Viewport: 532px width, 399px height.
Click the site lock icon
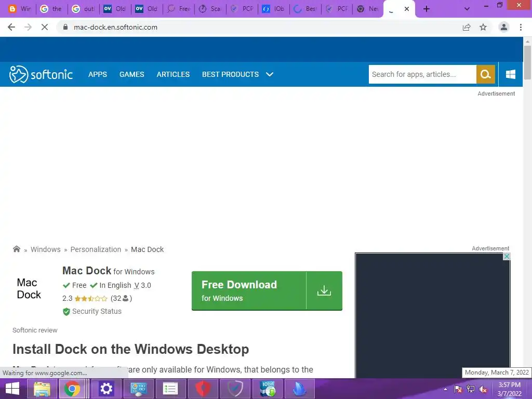[66, 27]
